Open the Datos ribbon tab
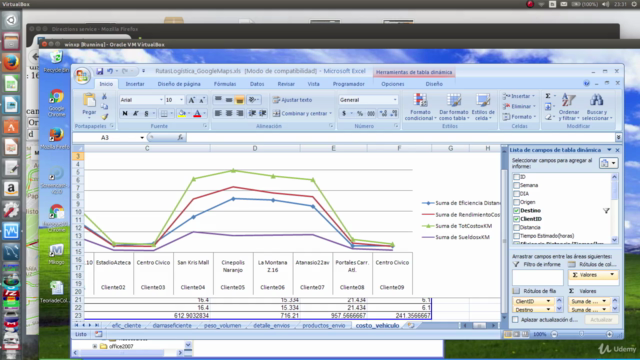The height and width of the screenshot is (360, 640). point(257,84)
